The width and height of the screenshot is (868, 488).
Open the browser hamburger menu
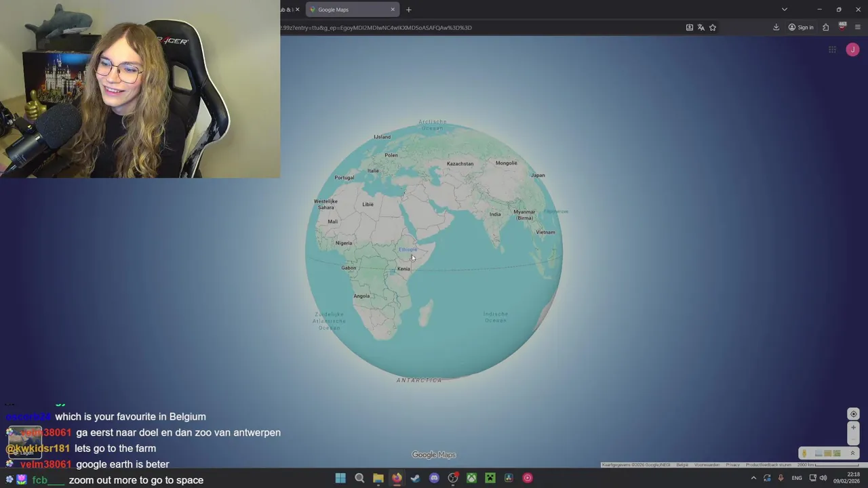tap(858, 28)
